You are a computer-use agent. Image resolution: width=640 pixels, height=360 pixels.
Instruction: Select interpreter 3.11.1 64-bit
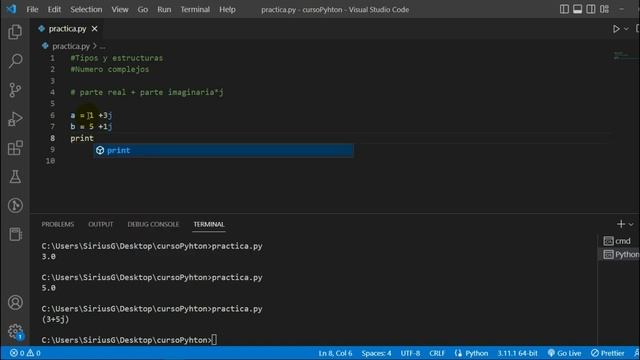[x=517, y=353]
